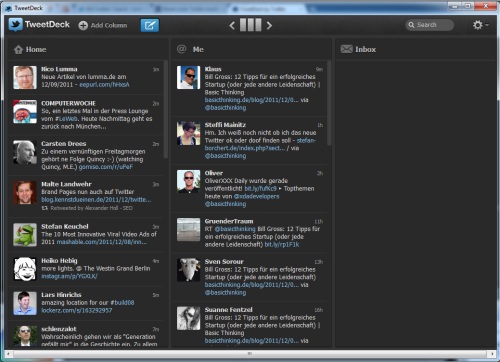Click the #LeWeb hashtag

coord(67,119)
